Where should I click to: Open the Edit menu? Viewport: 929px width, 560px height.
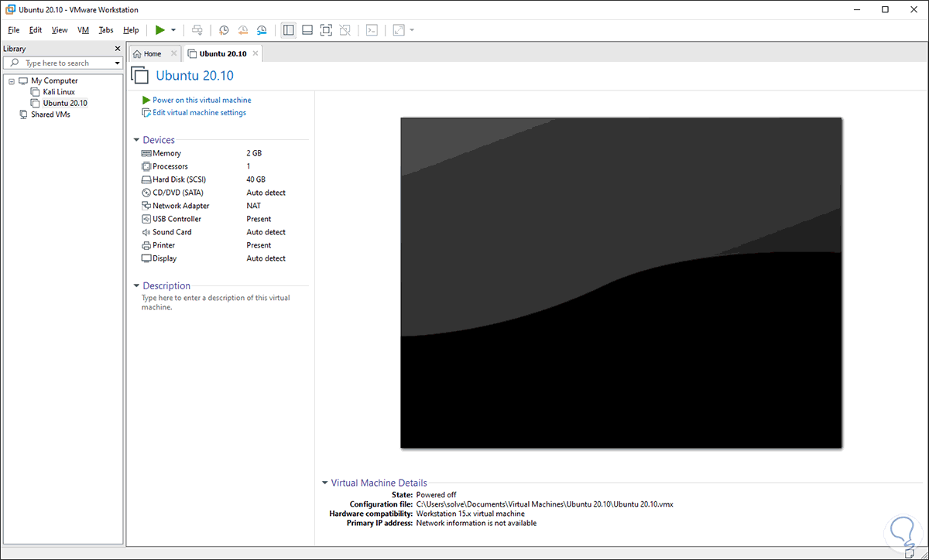tap(36, 30)
